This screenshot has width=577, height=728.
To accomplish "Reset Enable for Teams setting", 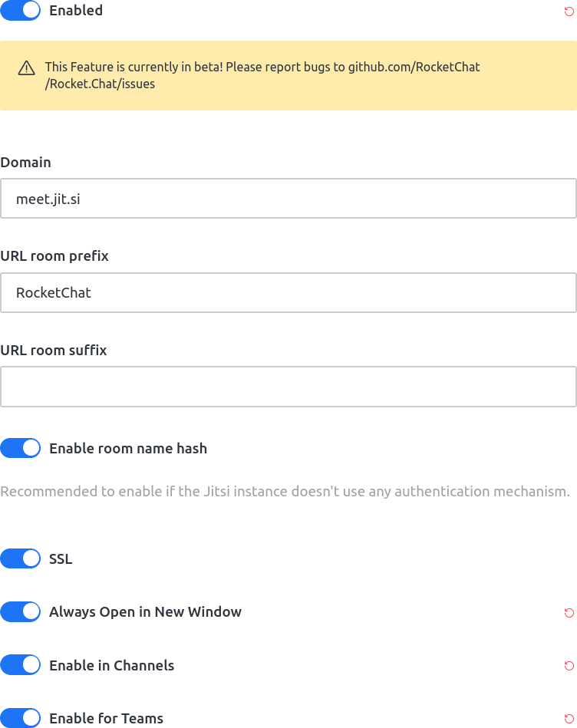I will [x=569, y=719].
